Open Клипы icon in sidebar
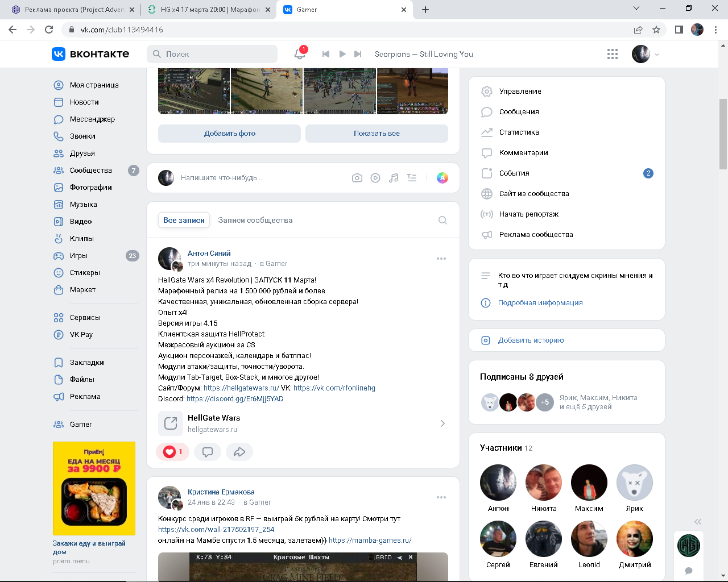Screen dimensions: 728x582 (59, 239)
